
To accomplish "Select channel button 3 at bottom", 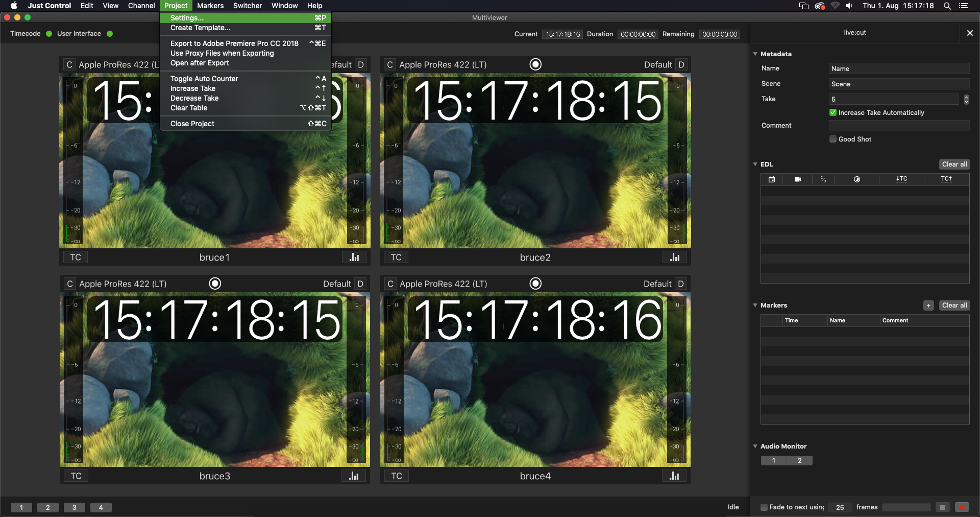I will 75,507.
